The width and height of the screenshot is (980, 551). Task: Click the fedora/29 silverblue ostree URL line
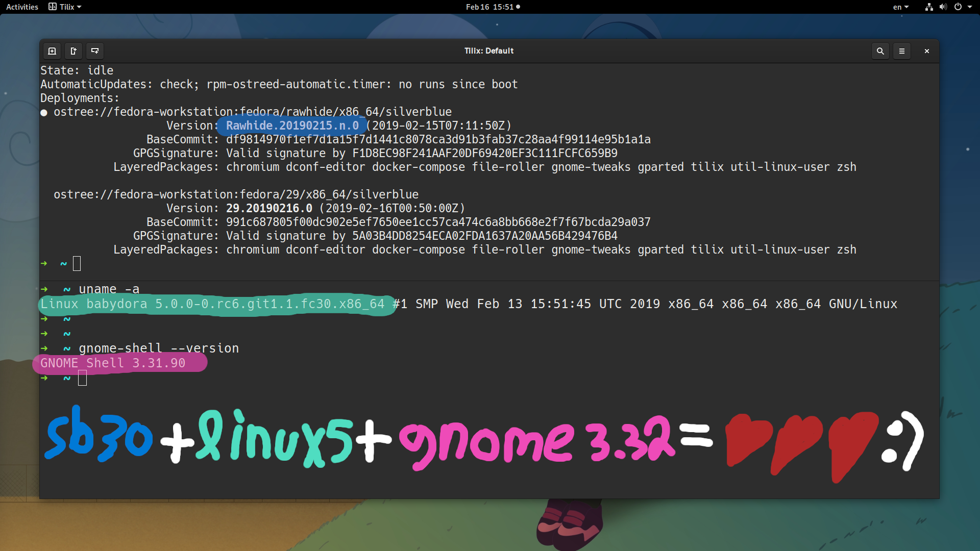click(236, 194)
